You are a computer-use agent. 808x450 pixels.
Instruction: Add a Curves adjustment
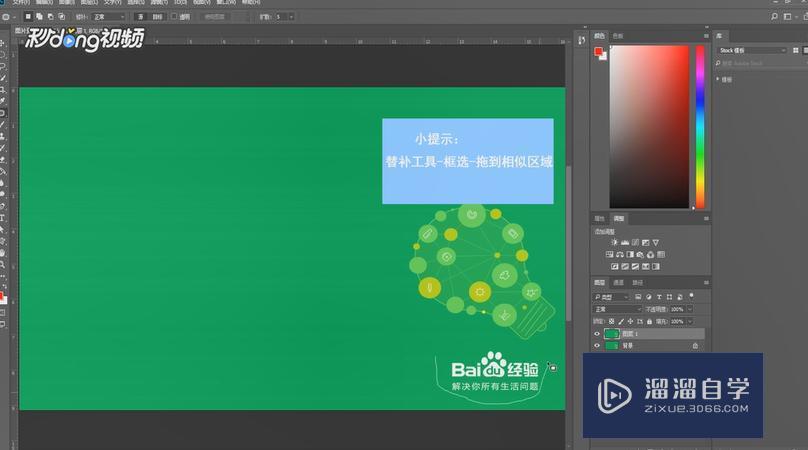tap(635, 242)
